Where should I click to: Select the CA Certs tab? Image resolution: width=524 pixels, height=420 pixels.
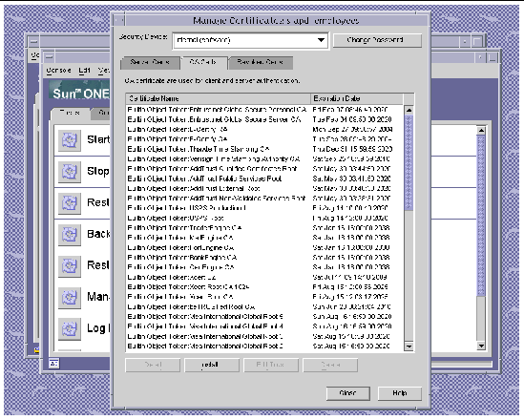click(203, 62)
